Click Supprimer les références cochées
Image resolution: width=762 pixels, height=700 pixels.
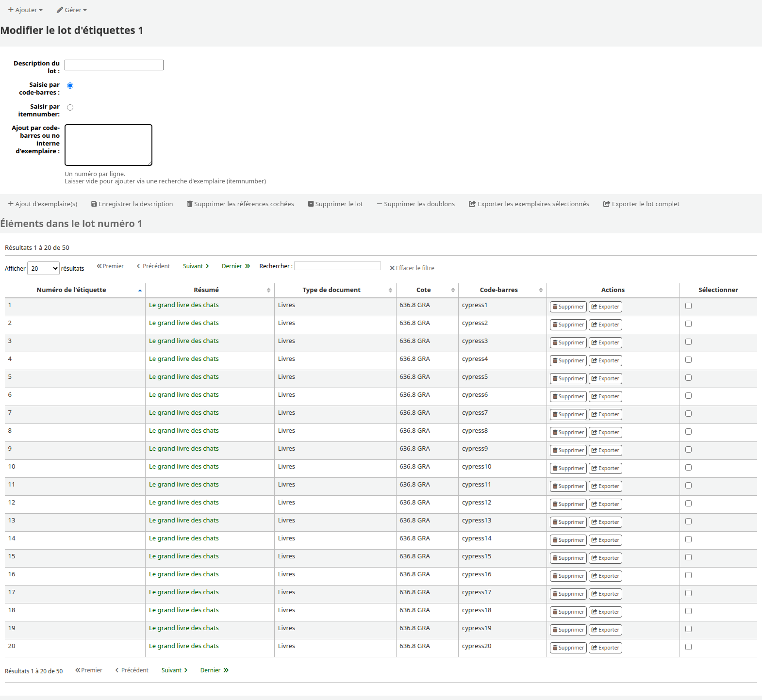coord(240,204)
